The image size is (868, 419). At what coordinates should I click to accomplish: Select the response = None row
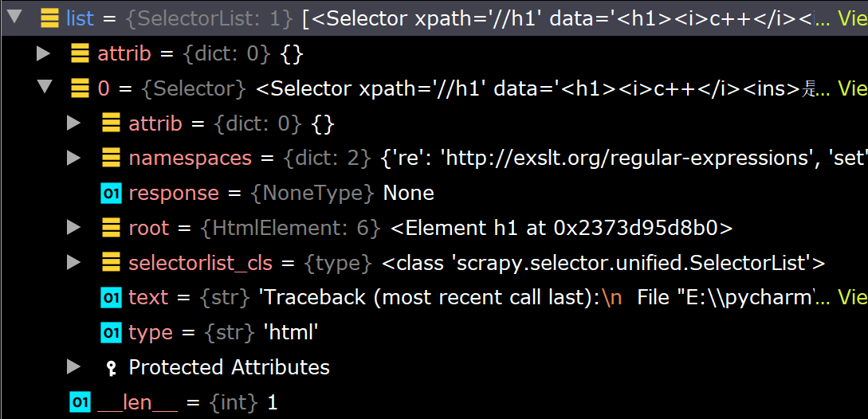click(x=281, y=193)
